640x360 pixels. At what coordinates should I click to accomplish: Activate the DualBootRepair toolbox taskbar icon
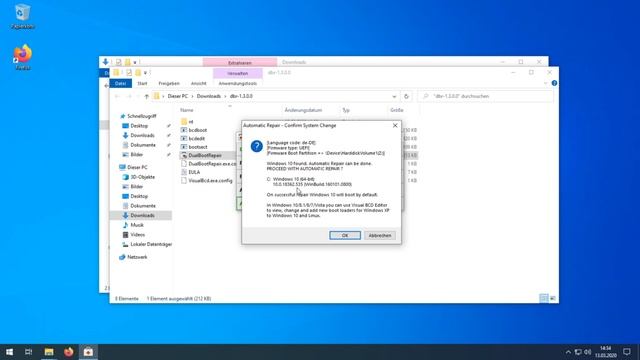point(88,352)
